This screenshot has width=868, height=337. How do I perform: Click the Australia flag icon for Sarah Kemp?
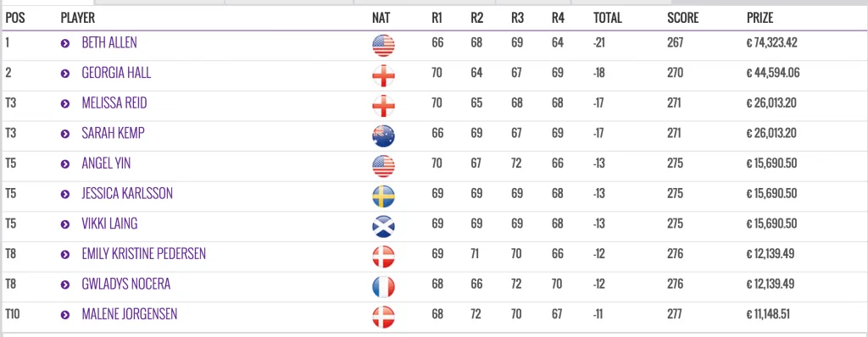pos(383,136)
